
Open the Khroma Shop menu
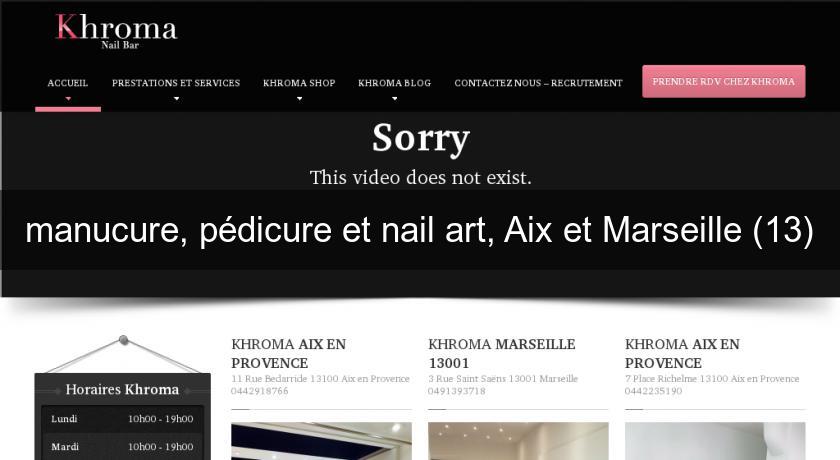tap(299, 83)
